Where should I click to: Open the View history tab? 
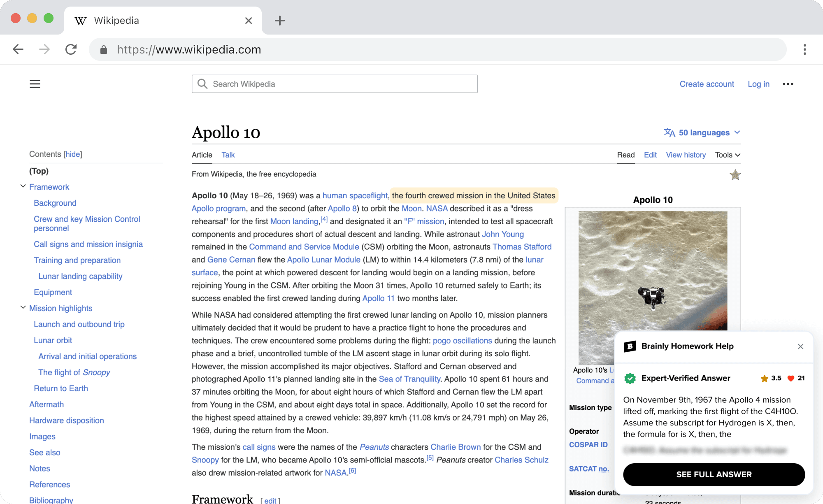(x=686, y=155)
